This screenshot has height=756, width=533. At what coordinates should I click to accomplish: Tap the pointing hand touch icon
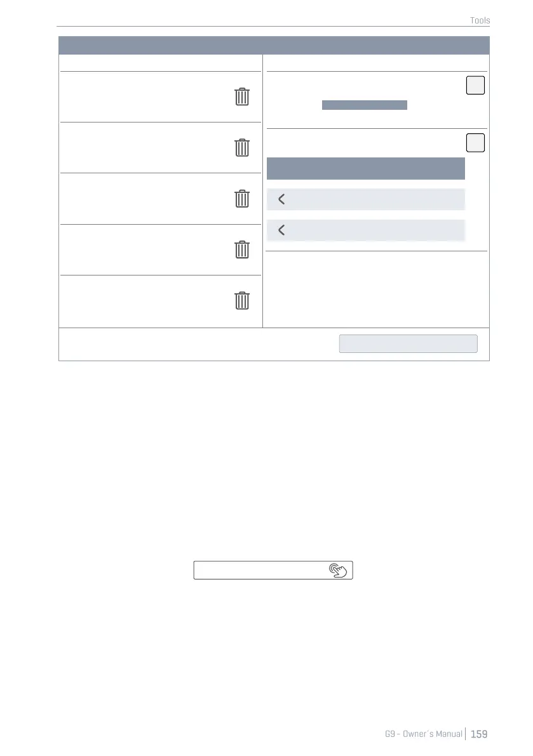tap(339, 570)
